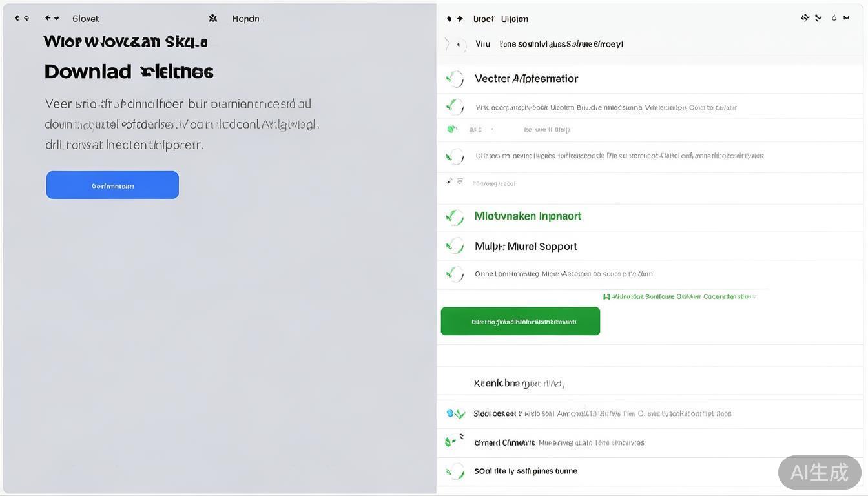Click the AI生成 badge in corner

coord(819,472)
